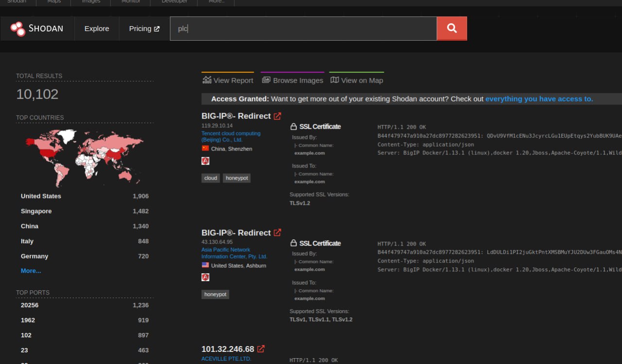Open external link icon beside Pricing
This screenshot has height=364, width=622.
pos(157,29)
